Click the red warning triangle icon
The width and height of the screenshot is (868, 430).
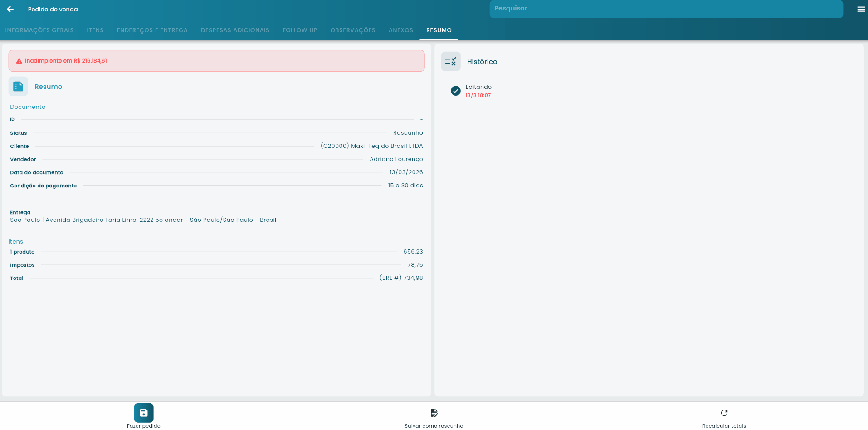pos(19,61)
